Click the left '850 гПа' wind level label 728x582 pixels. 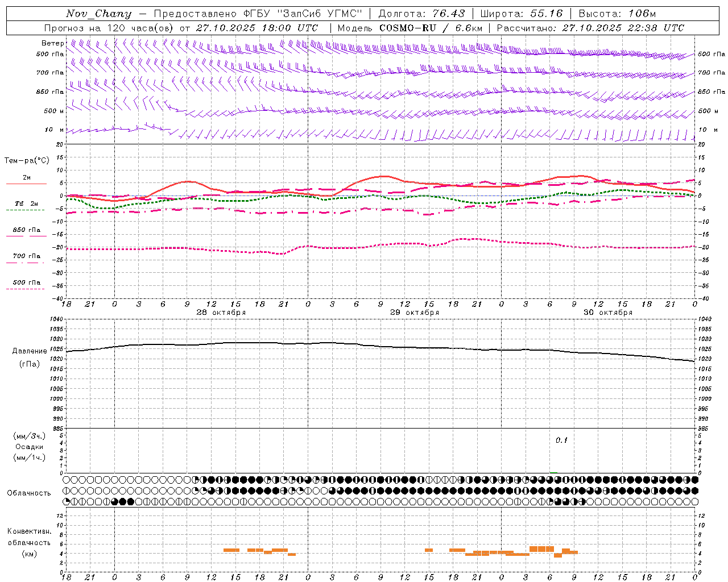[x=50, y=92]
